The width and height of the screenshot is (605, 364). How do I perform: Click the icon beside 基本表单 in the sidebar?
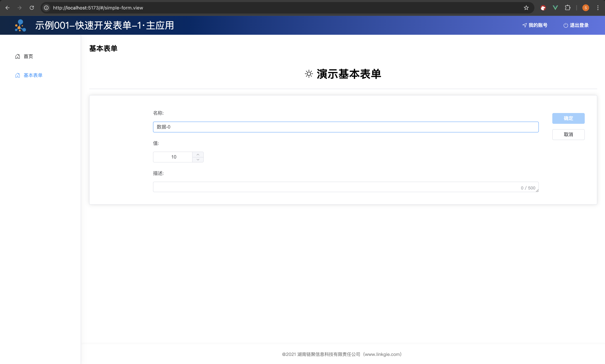pos(17,75)
